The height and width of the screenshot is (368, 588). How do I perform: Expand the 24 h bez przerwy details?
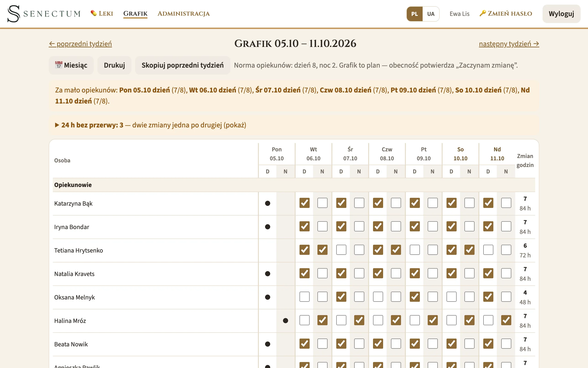[151, 125]
